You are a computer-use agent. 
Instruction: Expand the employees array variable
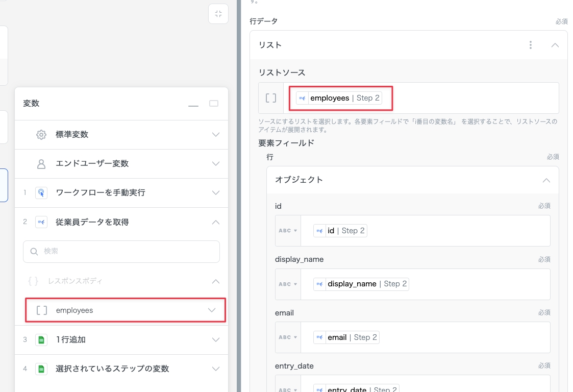click(212, 310)
